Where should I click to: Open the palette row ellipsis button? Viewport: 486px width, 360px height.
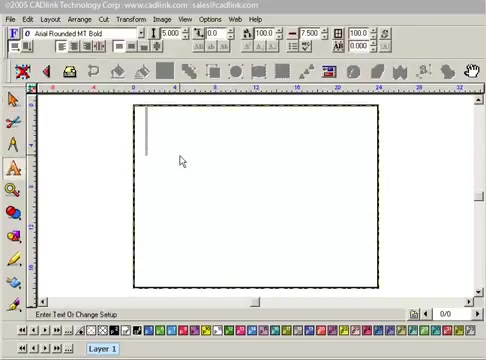68,331
